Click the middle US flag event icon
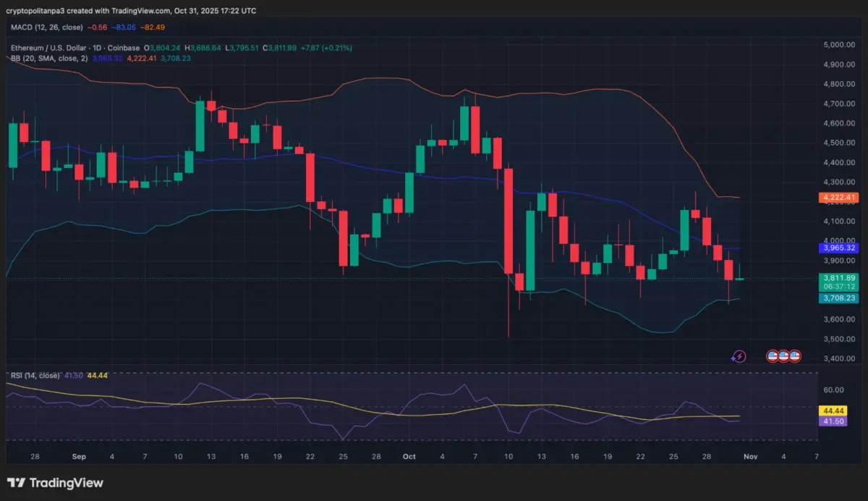Screen dimensions: 868x501 tap(784, 356)
